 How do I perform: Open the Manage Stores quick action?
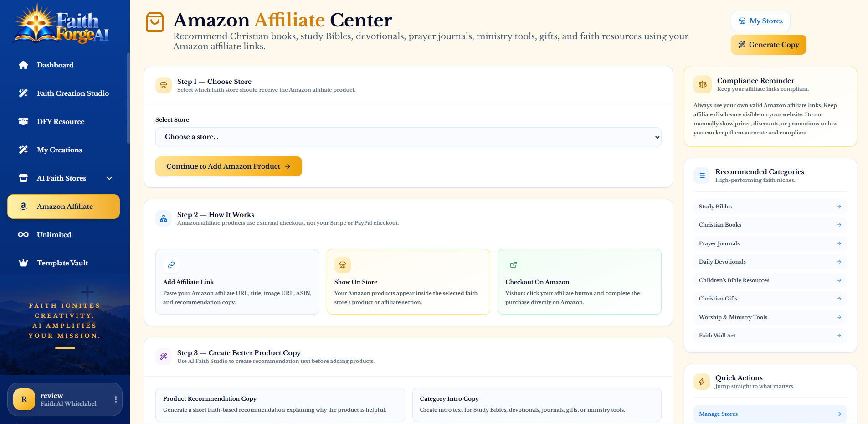point(770,414)
